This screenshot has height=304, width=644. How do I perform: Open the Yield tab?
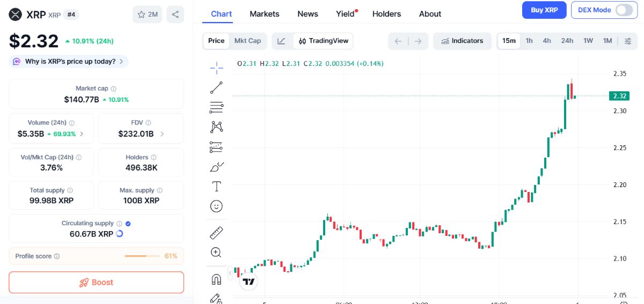(x=346, y=14)
